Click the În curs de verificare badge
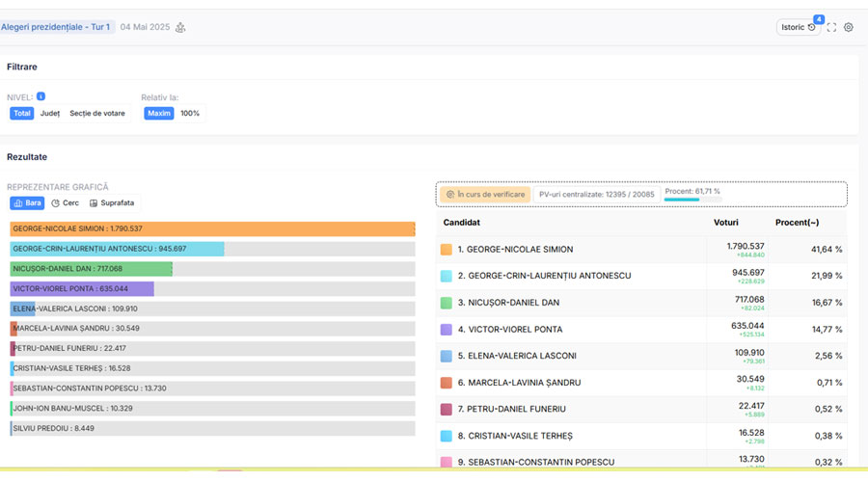868x482 pixels. [x=485, y=194]
